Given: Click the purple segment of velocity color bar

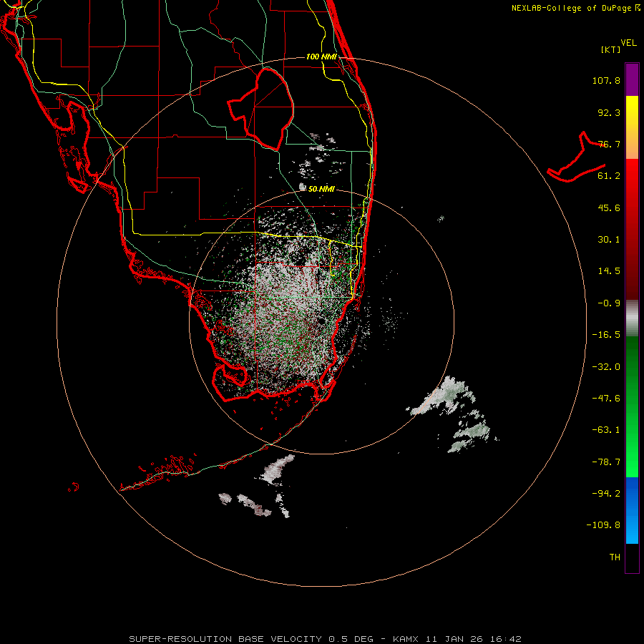Looking at the screenshot, I should click(632, 79).
